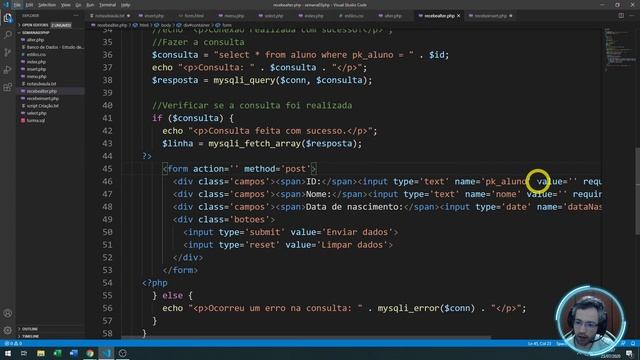Switch to the estilos.css tab
The image size is (640, 360).
(x=353, y=16)
